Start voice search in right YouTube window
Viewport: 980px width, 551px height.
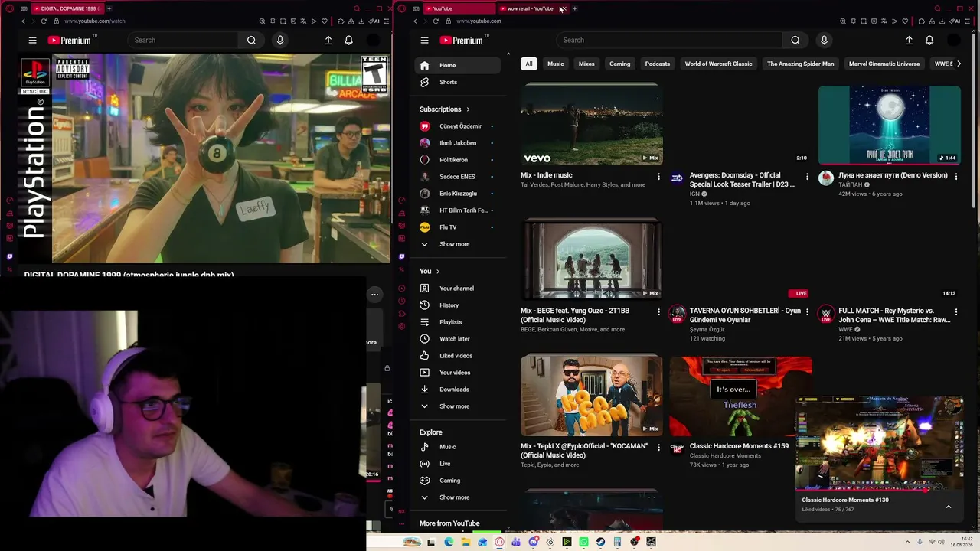824,41
